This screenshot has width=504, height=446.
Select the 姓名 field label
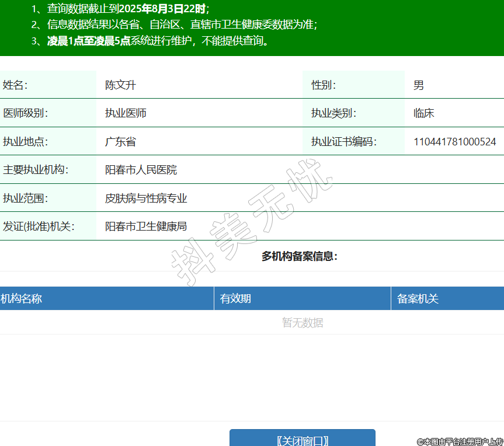click(15, 85)
